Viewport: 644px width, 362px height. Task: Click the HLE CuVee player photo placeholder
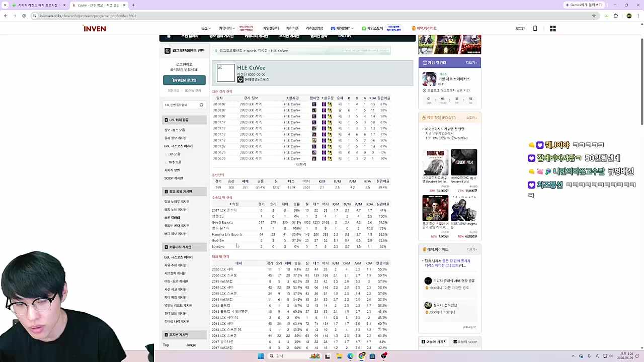coord(225,73)
